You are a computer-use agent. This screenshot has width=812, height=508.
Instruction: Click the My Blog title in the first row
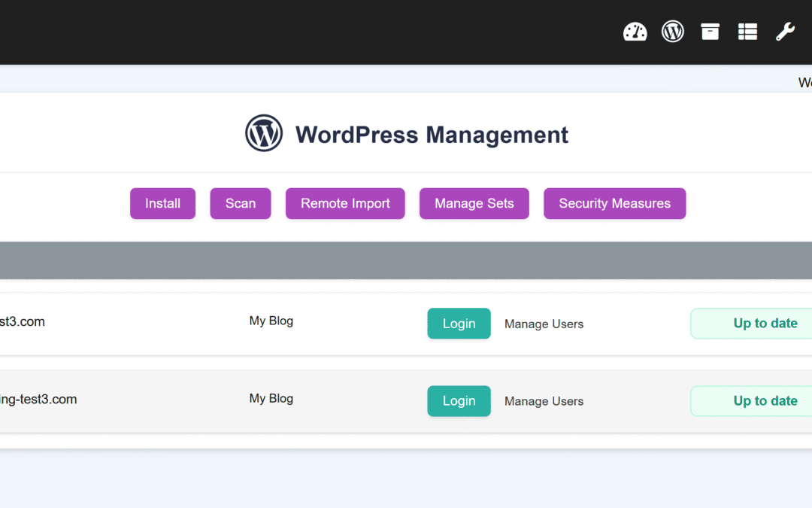tap(271, 321)
